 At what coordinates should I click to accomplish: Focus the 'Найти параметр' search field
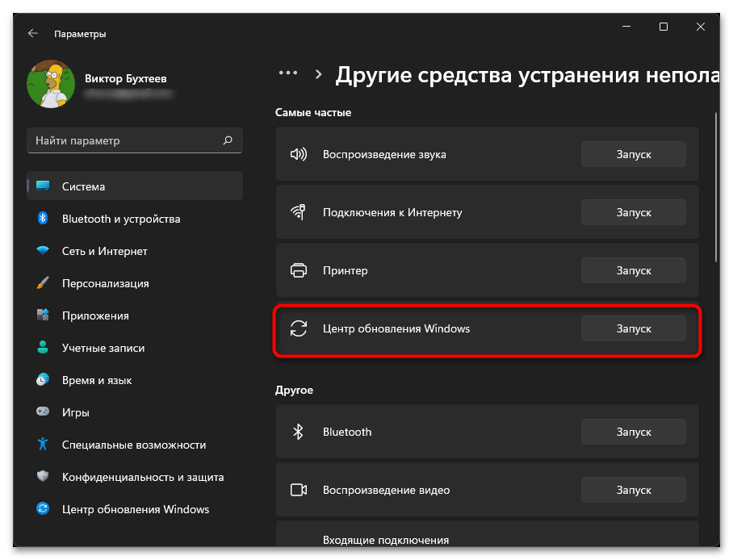135,140
